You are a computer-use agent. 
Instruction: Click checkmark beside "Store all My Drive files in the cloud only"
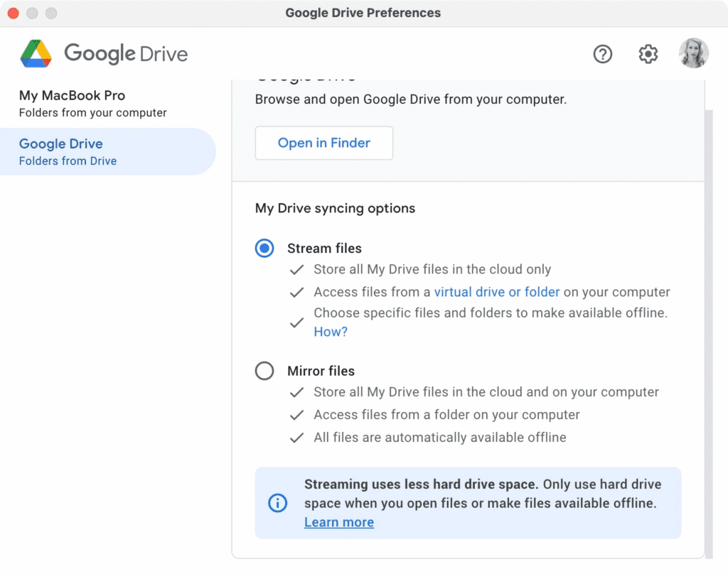pos(297,270)
